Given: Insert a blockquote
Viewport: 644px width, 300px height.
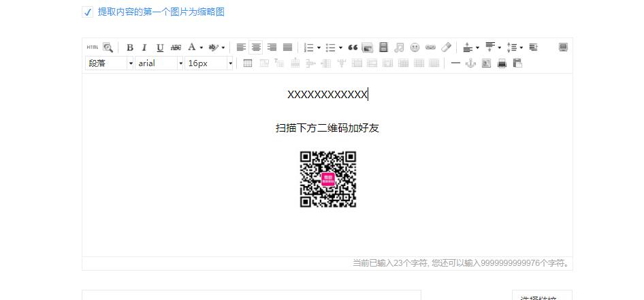Looking at the screenshot, I should point(353,48).
